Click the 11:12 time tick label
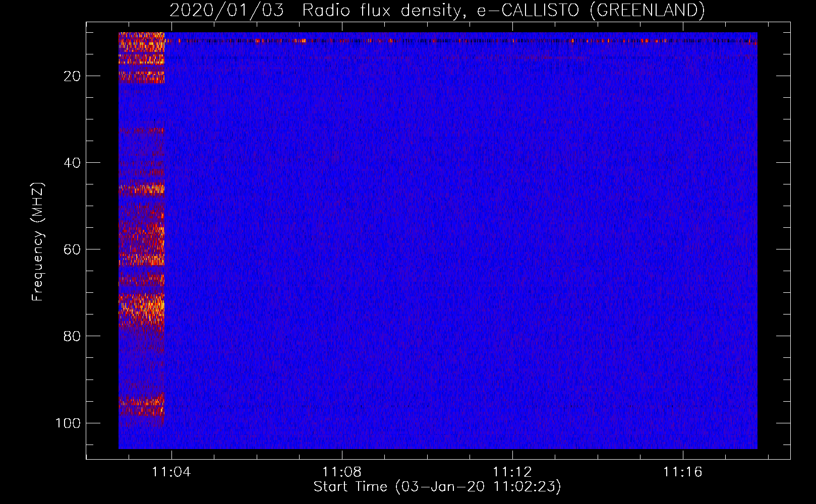 click(512, 472)
